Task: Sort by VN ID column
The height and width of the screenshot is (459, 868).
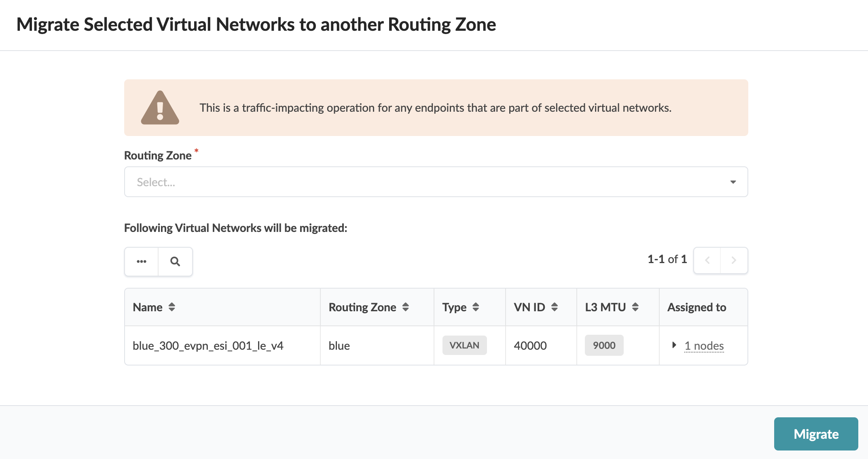Action: coord(555,307)
